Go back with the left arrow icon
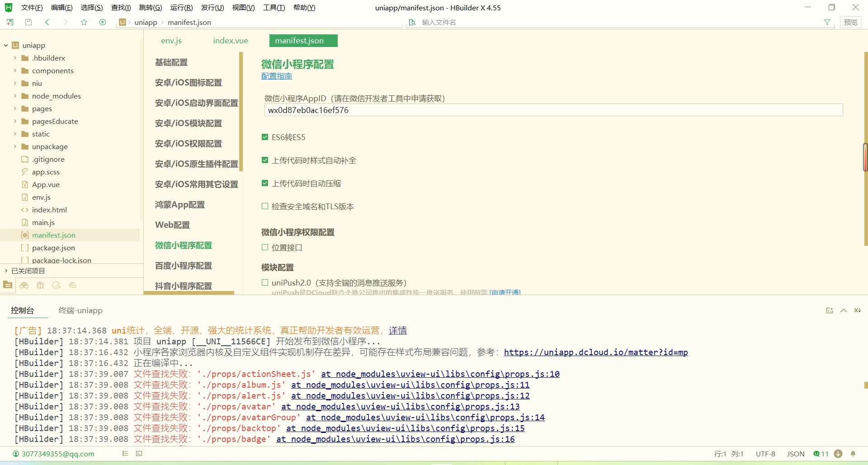 coord(47,22)
